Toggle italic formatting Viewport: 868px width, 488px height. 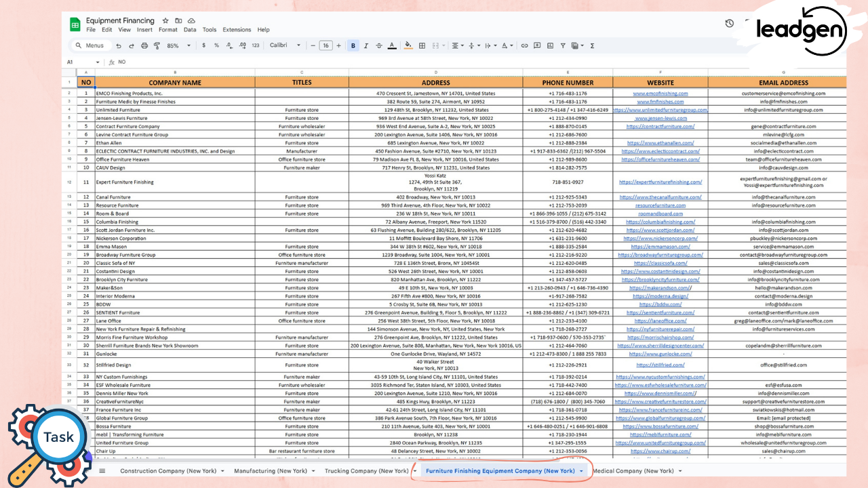pos(366,46)
